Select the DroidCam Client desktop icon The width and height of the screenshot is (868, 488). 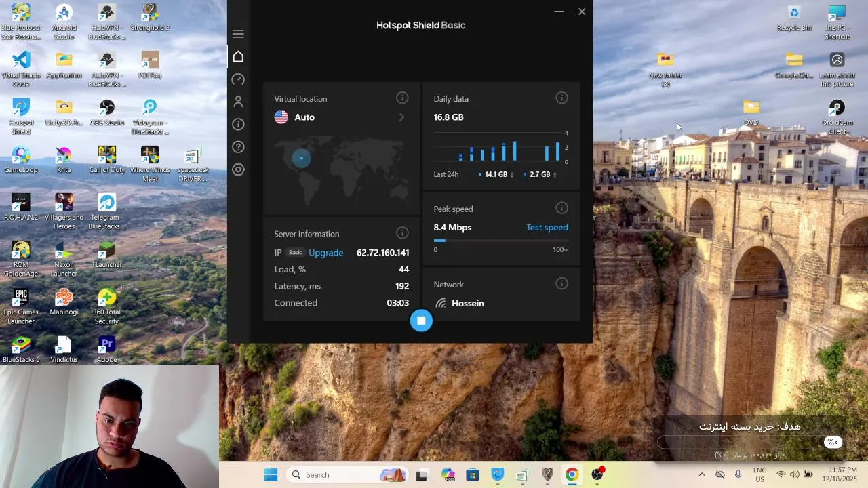click(x=837, y=117)
